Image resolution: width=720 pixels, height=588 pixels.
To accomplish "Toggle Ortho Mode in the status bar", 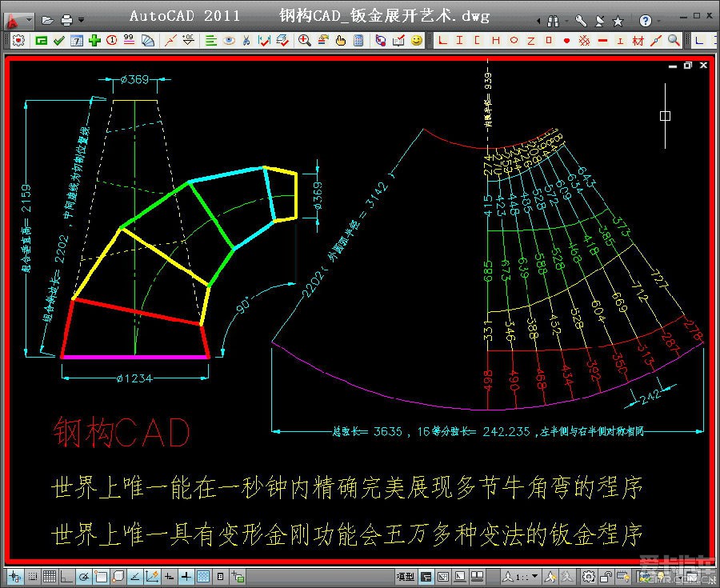I will tap(66, 577).
